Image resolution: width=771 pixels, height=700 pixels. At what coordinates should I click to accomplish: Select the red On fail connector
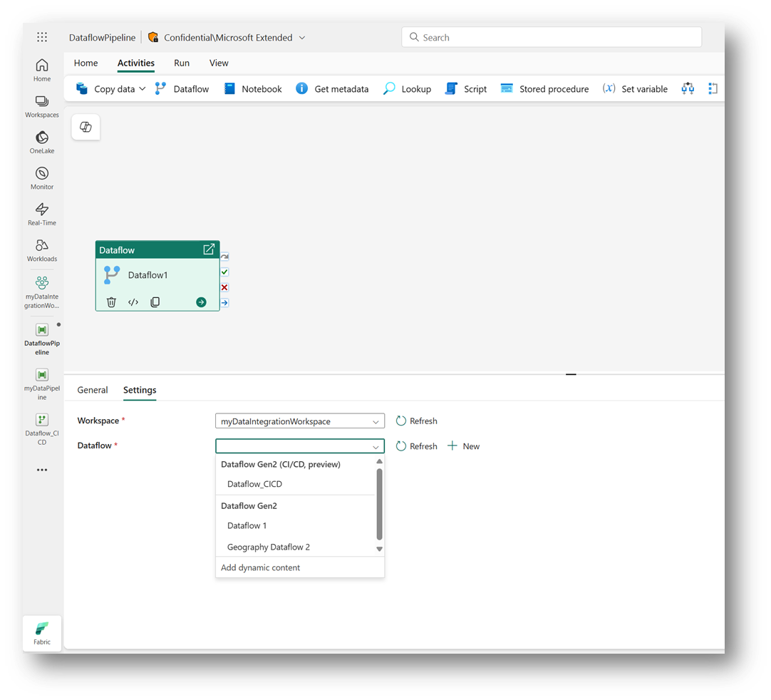coord(224,287)
